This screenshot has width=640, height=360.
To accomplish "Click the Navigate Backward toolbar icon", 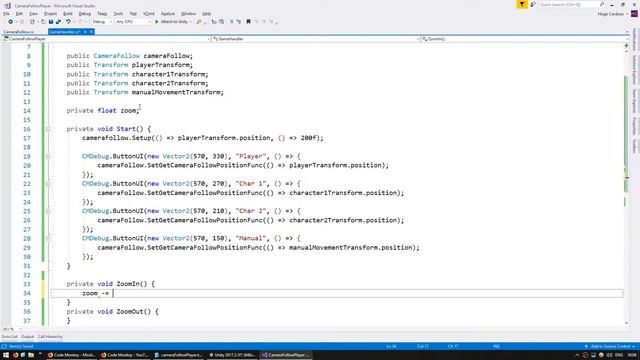I will pyautogui.click(x=10, y=22).
